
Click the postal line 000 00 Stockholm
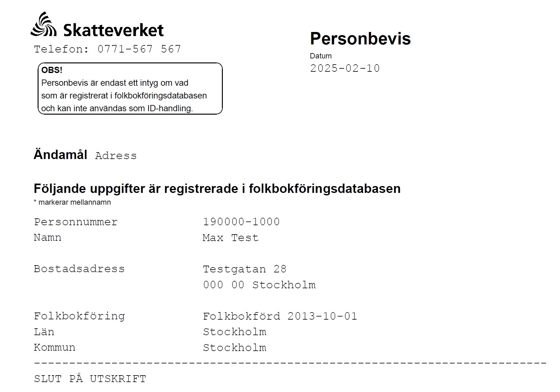(259, 285)
